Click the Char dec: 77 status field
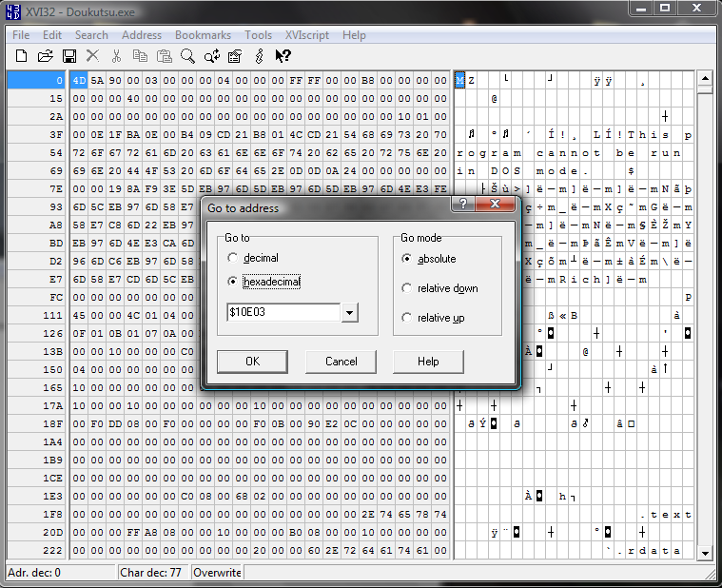The width and height of the screenshot is (722, 588). pyautogui.click(x=153, y=573)
